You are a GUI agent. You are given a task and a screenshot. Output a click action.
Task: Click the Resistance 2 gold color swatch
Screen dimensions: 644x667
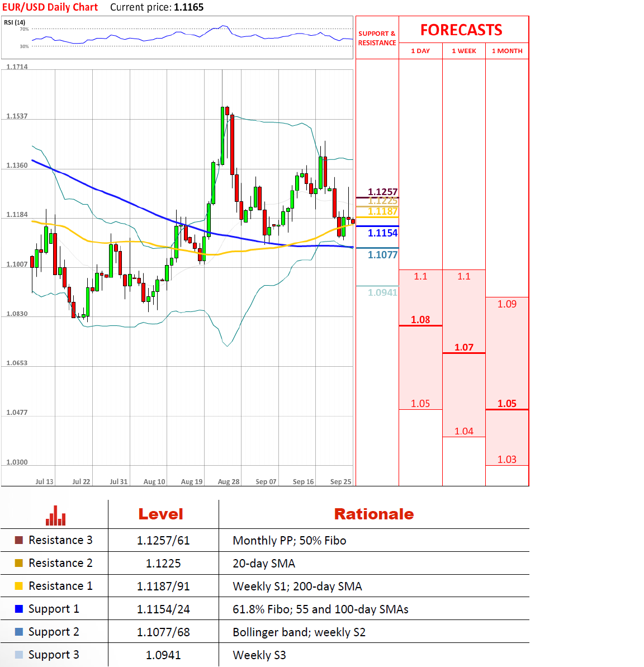18,563
